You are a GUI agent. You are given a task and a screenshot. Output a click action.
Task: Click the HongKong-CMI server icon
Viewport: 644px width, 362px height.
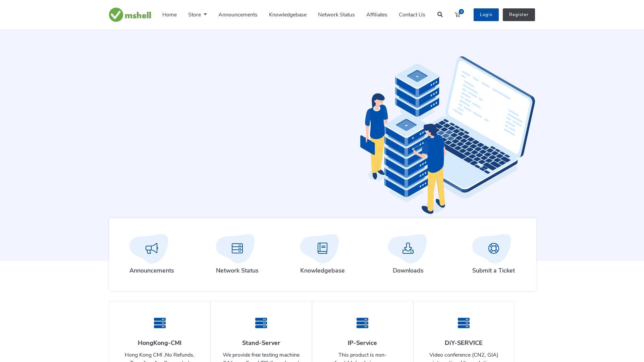coord(160,323)
